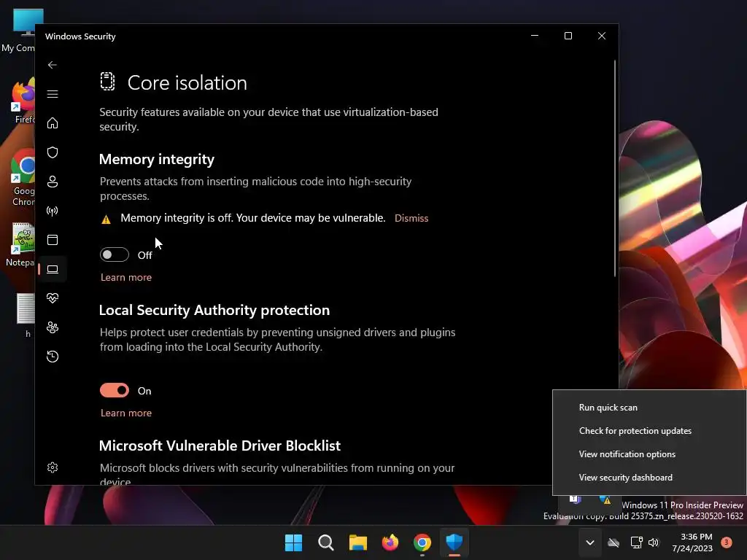The width and height of the screenshot is (747, 560).
Task: Open the Home sidebar icon
Action: tap(53, 122)
